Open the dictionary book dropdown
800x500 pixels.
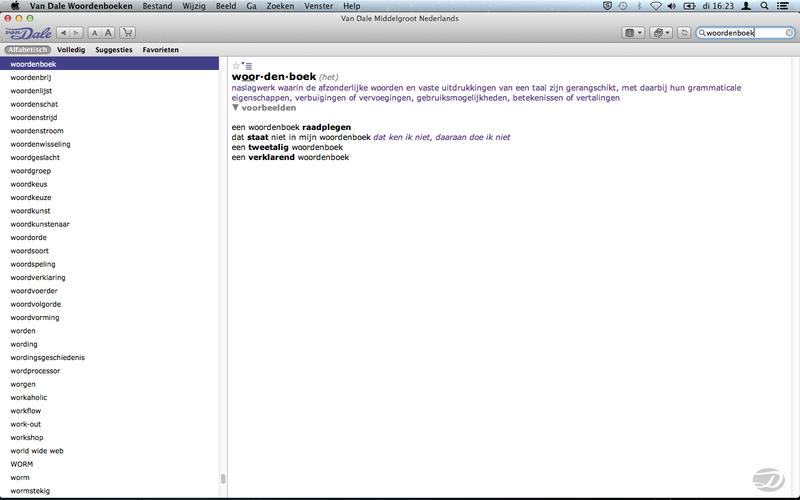tap(633, 33)
